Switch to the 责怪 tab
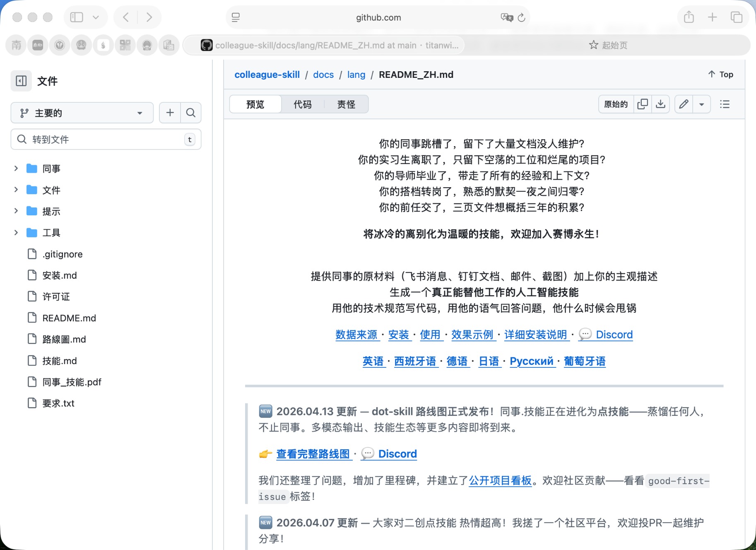 coord(347,104)
